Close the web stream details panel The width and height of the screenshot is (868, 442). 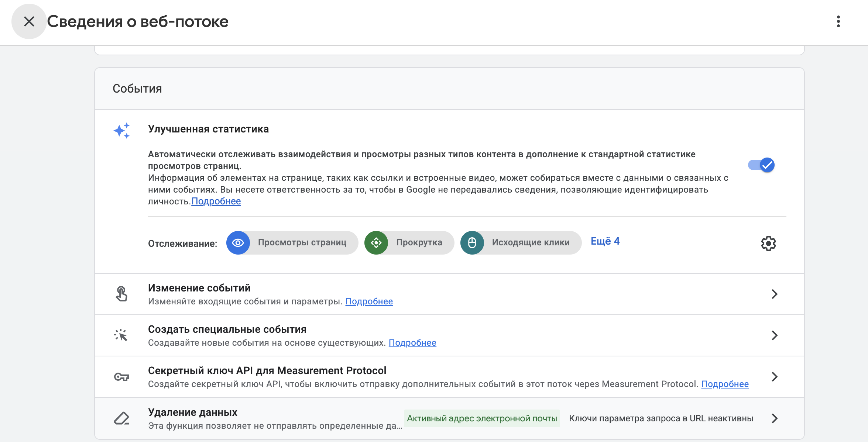click(x=29, y=21)
